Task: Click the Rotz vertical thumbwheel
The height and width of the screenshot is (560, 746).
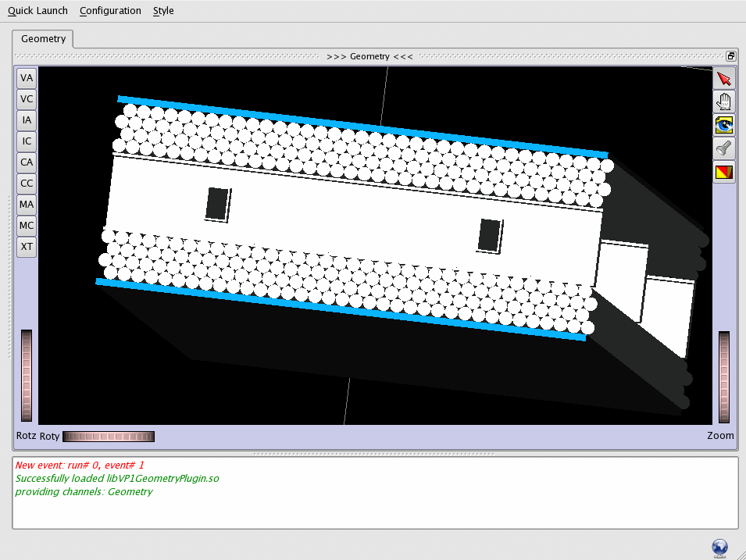Action: 27,376
